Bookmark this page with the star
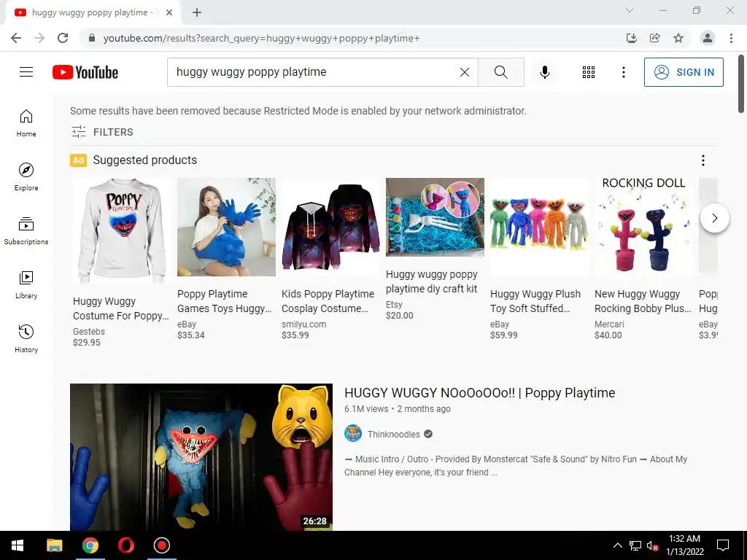This screenshot has width=747, height=560. coord(678,38)
